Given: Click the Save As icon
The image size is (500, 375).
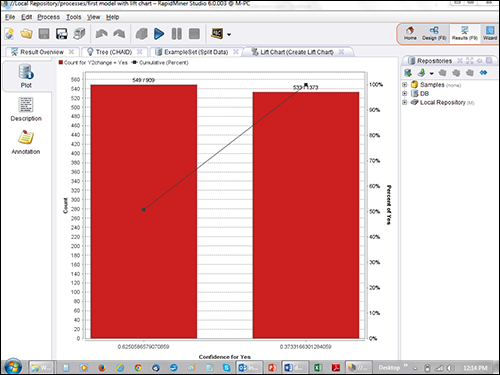Looking at the screenshot, I should (62, 34).
